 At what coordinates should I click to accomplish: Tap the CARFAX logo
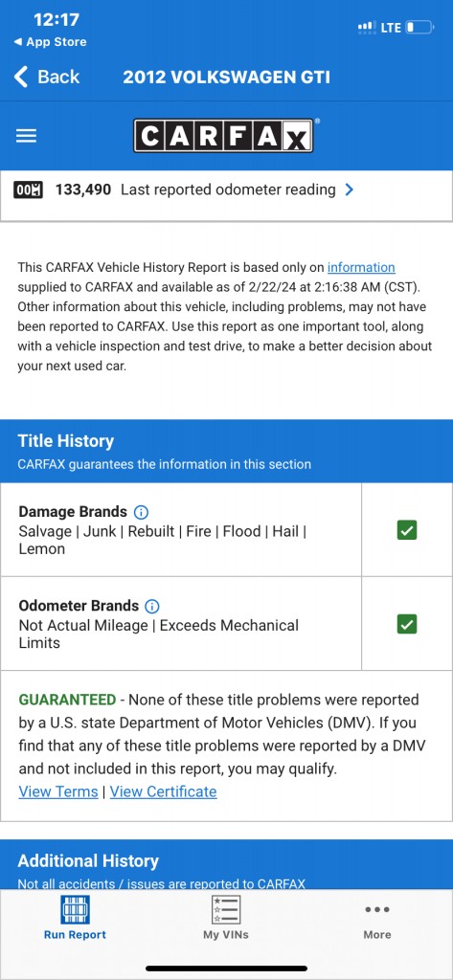coord(223,136)
